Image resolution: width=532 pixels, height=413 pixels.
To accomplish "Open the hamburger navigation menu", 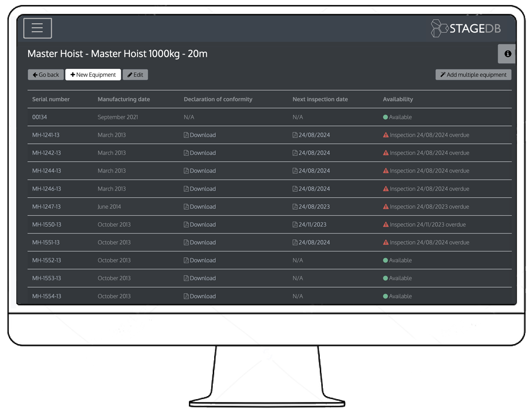I will click(x=38, y=28).
